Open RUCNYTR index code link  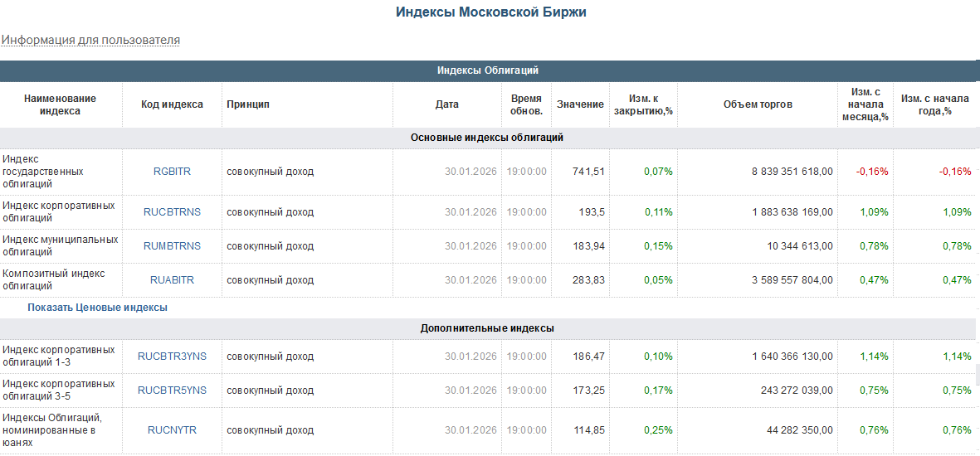point(172,429)
